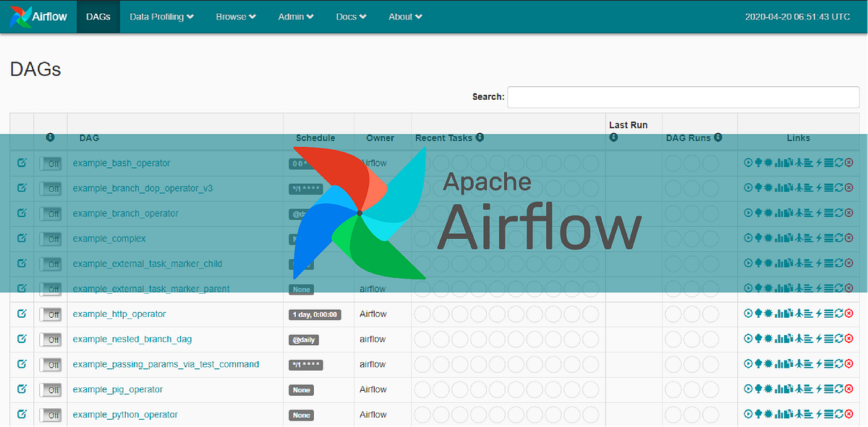Viewport: 868px width, 427px height.
Task: Refresh the example_branch_operator DAG
Action: click(838, 213)
